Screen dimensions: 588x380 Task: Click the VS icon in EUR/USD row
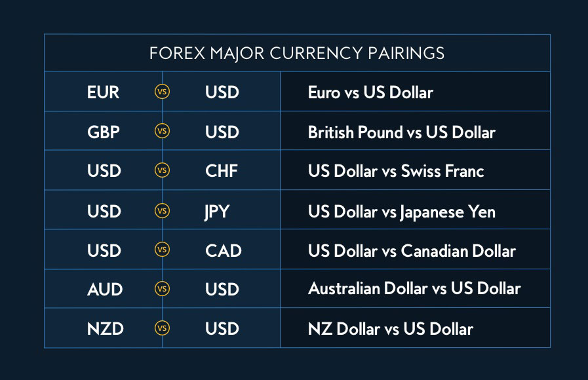tap(162, 92)
